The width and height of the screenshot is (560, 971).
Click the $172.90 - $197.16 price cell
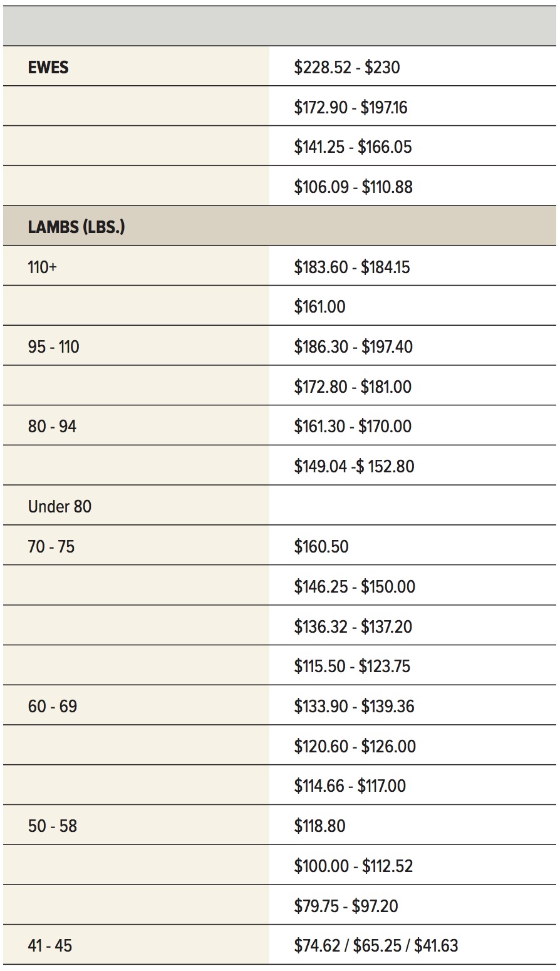coord(351,108)
